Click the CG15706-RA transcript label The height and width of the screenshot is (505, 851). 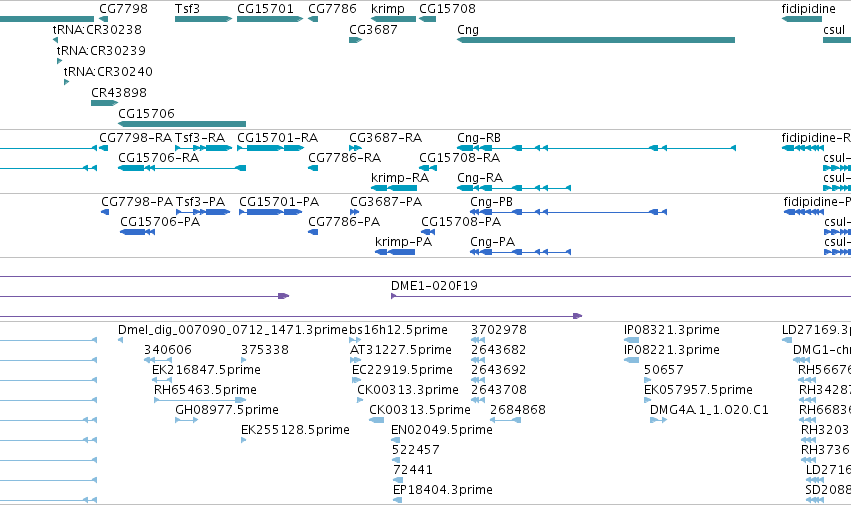(x=158, y=157)
